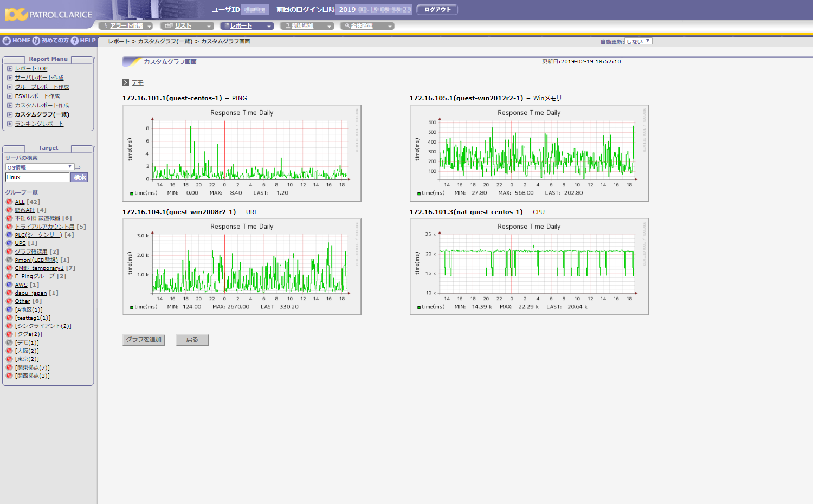The height and width of the screenshot is (504, 813).
Task: Click the red status icon beside ALL group
Action: (9, 202)
